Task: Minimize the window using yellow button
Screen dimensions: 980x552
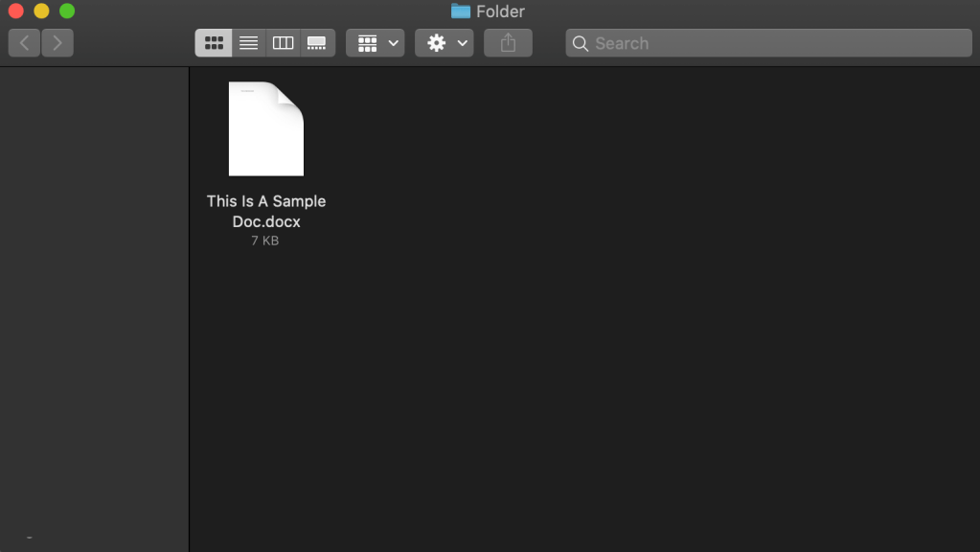Action: pyautogui.click(x=41, y=11)
